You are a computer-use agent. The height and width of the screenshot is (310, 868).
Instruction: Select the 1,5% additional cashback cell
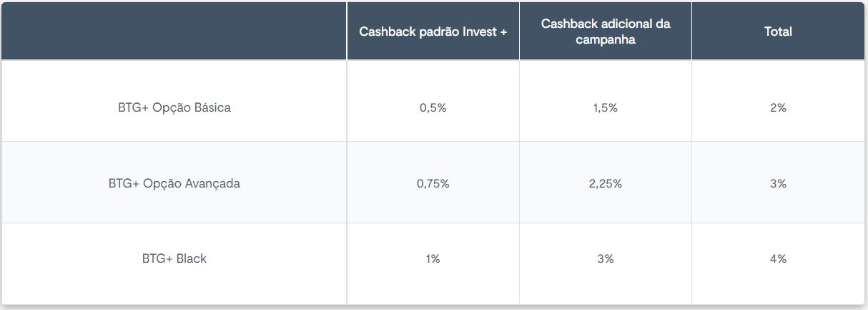tap(605, 107)
